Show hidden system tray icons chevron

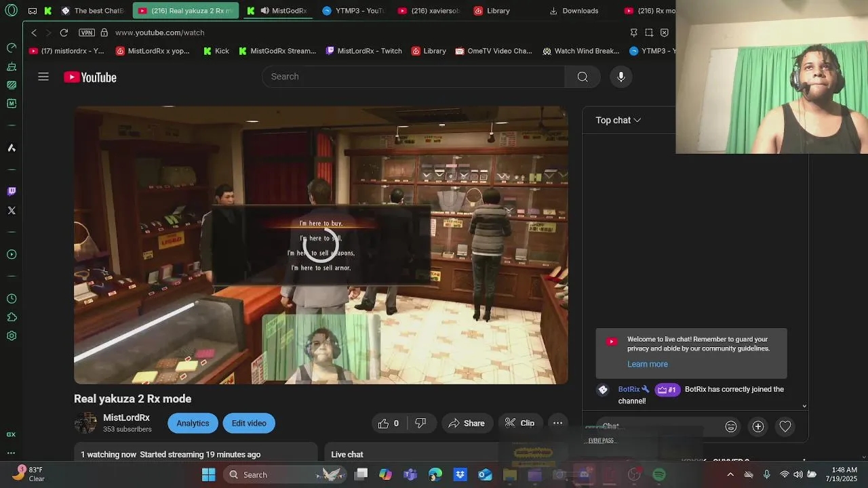click(x=730, y=474)
